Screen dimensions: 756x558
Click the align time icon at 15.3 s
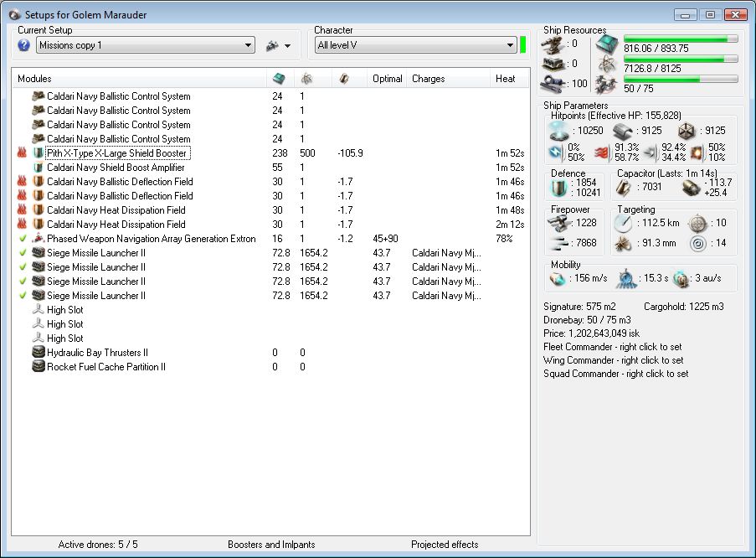tap(626, 279)
